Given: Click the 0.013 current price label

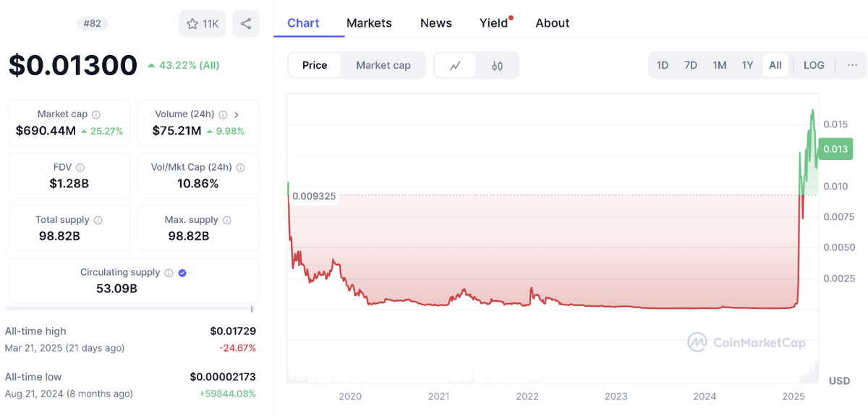Looking at the screenshot, I should point(835,150).
